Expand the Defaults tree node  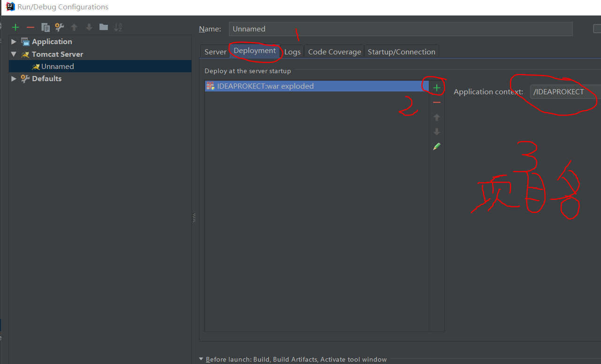(x=14, y=79)
